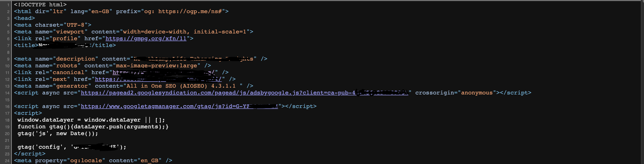Click "width=device-width, initial-scale=1" content value
The width and height of the screenshot is (644, 164).
pyautogui.click(x=185, y=32)
